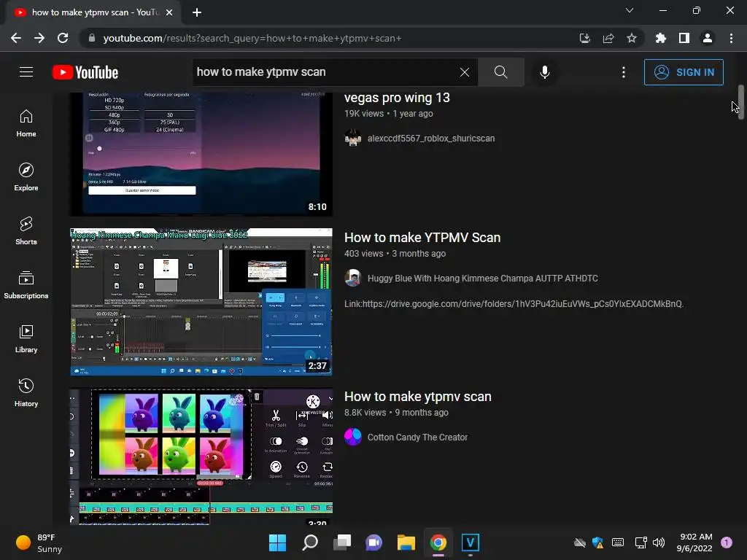
Task: Open the 2:37 Vegas Pro video thumbnail
Action: 201,302
